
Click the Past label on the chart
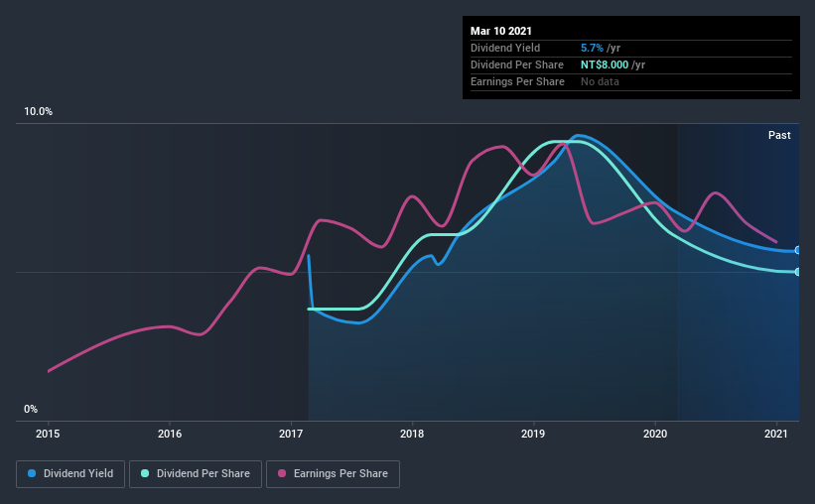tap(779, 135)
